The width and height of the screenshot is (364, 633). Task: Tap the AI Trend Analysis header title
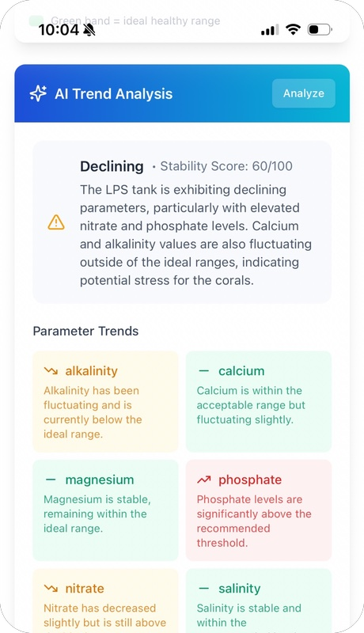pos(114,93)
